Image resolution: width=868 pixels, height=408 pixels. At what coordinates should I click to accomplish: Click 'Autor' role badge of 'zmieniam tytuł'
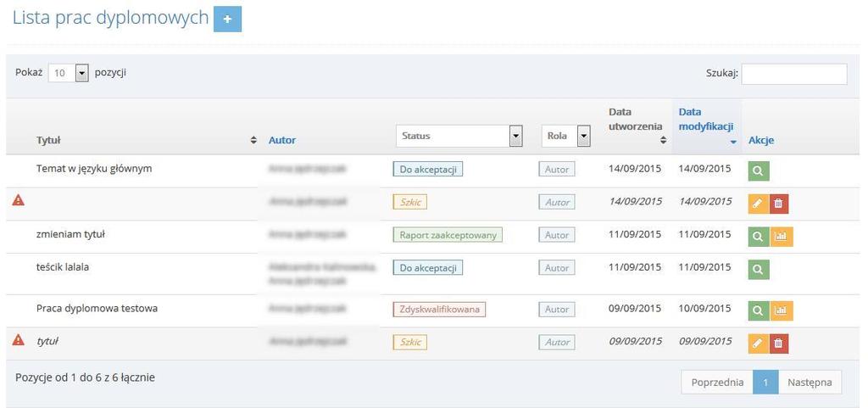coord(557,235)
